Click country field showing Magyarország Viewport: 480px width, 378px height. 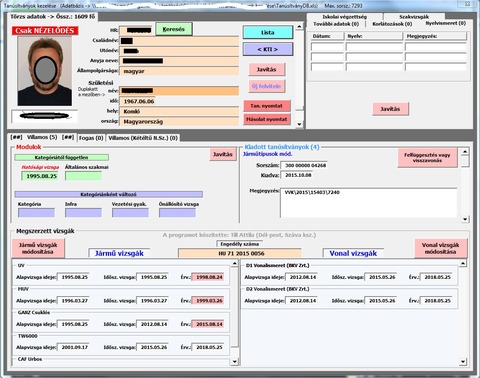179,121
